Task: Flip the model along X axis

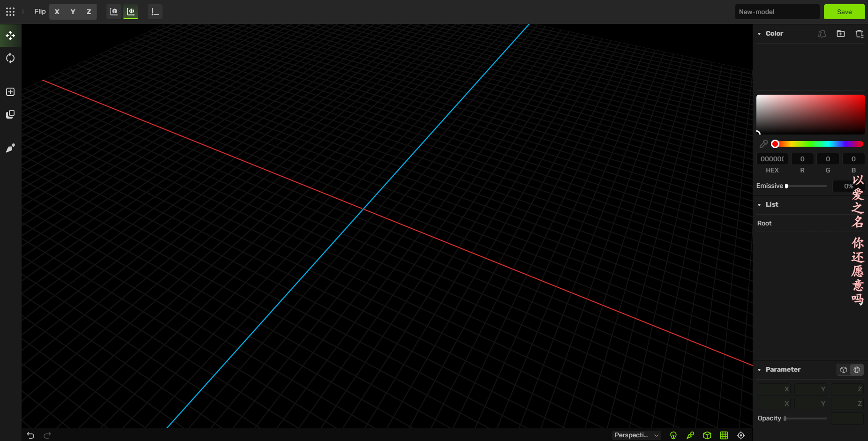Action: [x=57, y=12]
